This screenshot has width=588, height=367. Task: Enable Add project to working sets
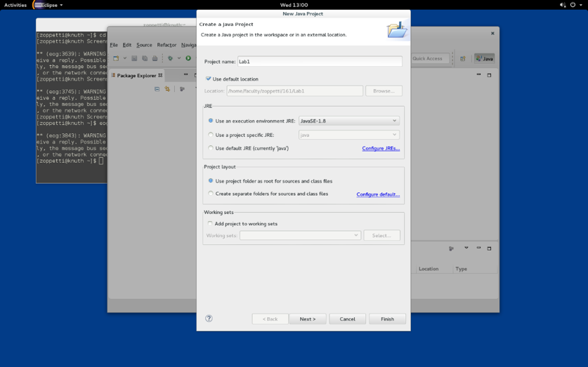pos(210,224)
